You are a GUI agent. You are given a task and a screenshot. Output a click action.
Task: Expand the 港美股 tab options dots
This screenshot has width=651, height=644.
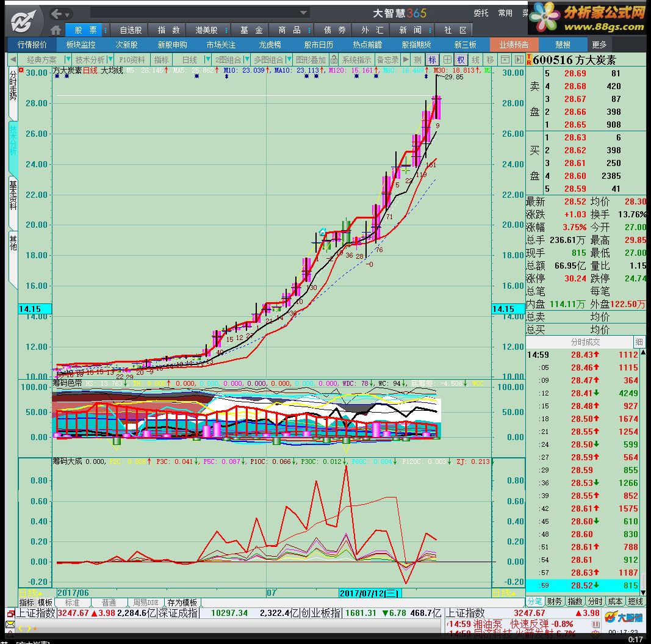pos(226,31)
